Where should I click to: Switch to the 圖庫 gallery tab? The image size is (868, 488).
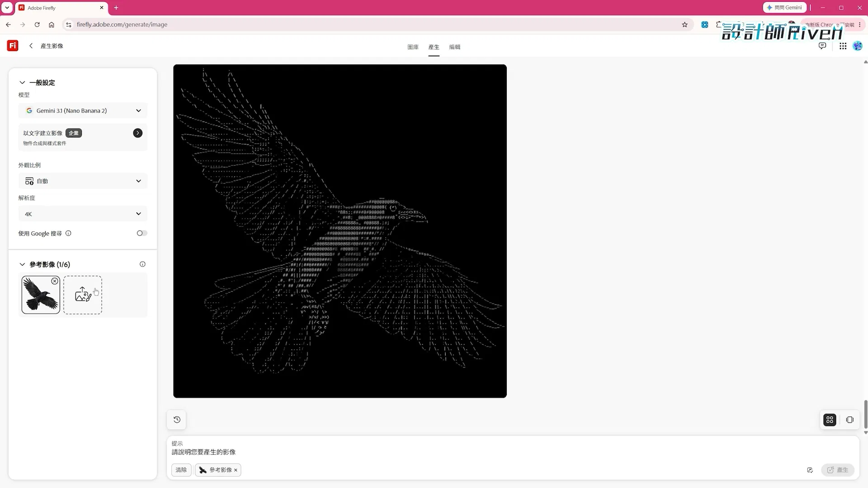(413, 47)
